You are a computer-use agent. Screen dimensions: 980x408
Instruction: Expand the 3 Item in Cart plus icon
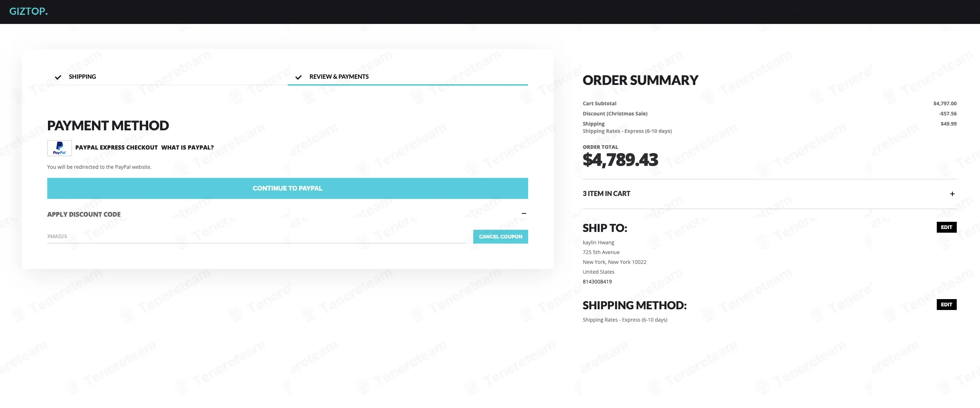(952, 194)
